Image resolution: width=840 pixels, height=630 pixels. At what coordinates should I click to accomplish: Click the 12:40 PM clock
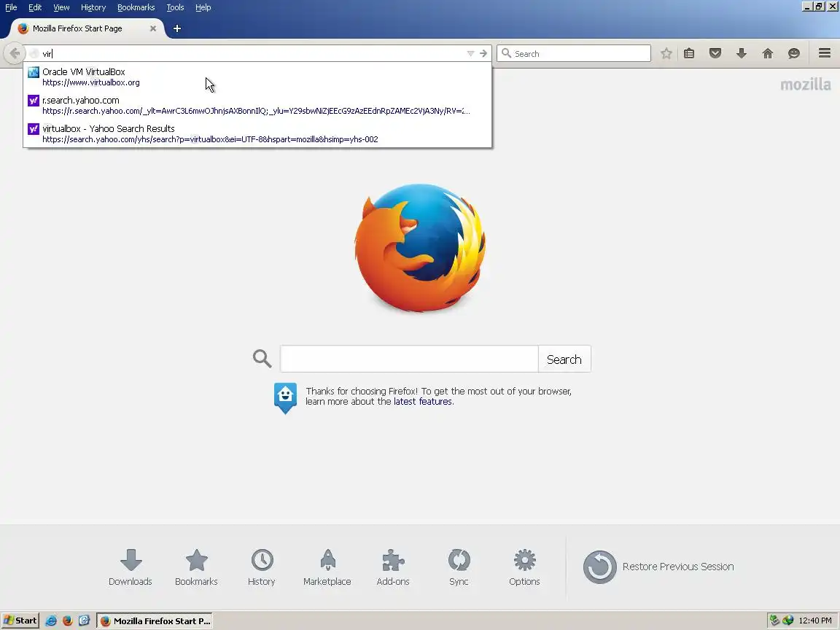tap(814, 621)
